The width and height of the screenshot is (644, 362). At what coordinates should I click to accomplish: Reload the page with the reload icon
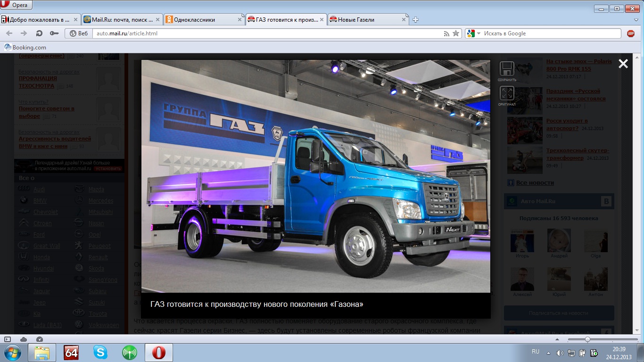[40, 33]
